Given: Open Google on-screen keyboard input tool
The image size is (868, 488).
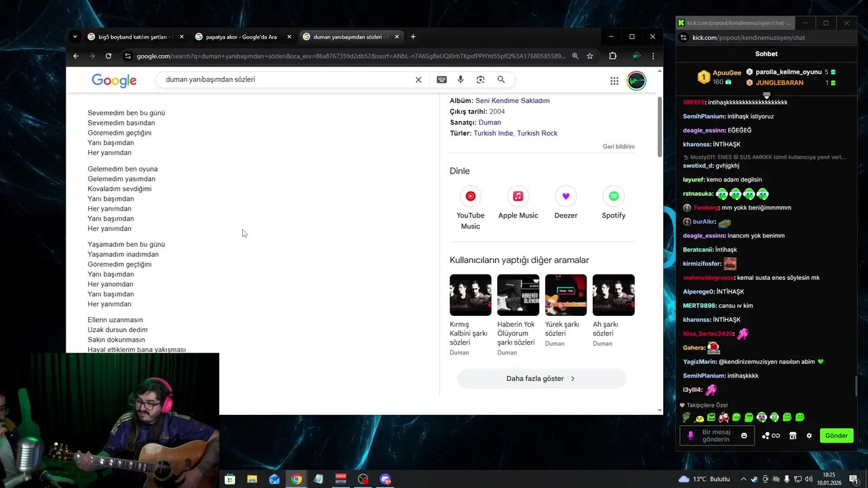Looking at the screenshot, I should (441, 79).
